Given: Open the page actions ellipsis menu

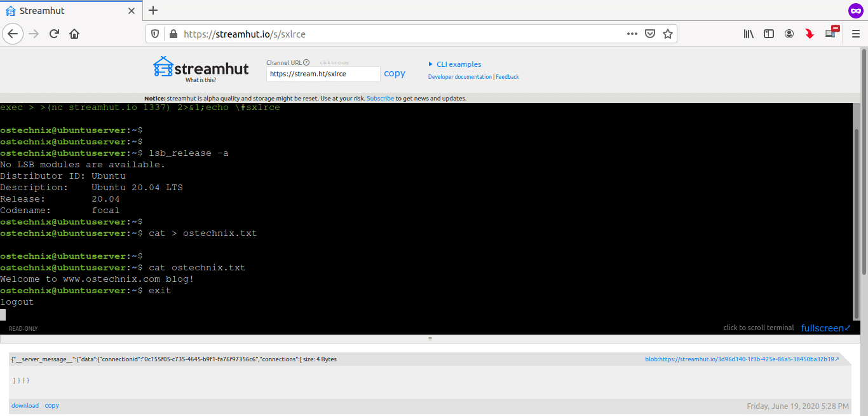Looking at the screenshot, I should 632,34.
